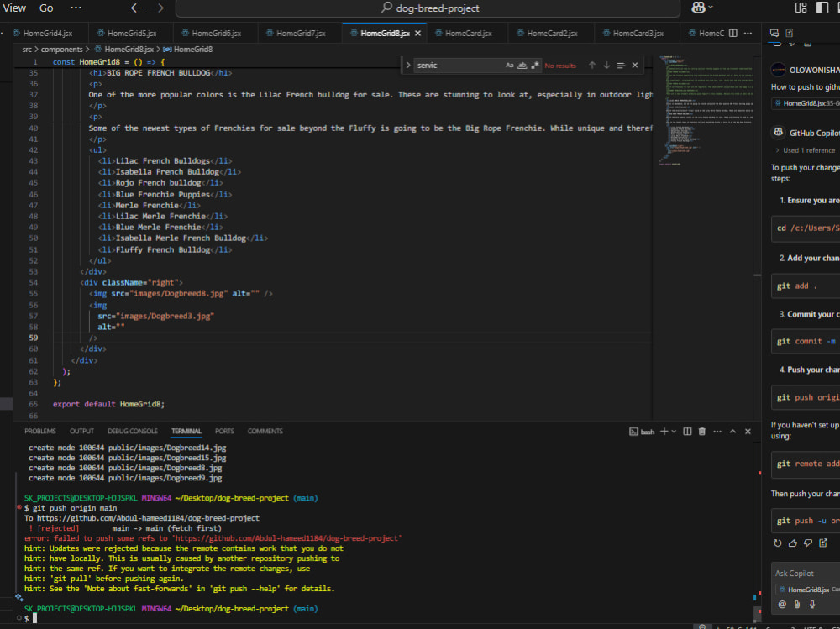Viewport: 840px width, 629px height.
Task: Open editor More Actions ellipsis
Action: point(748,34)
